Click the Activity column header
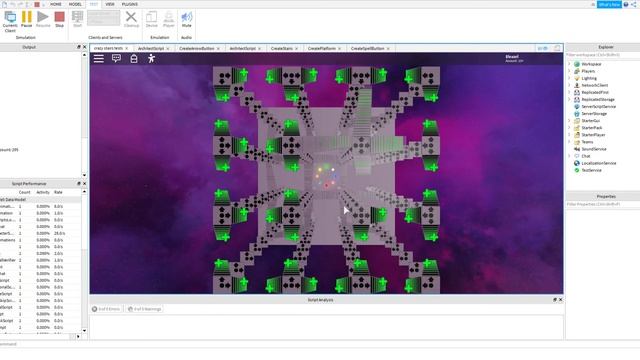This screenshot has height=360, width=640. (43, 192)
